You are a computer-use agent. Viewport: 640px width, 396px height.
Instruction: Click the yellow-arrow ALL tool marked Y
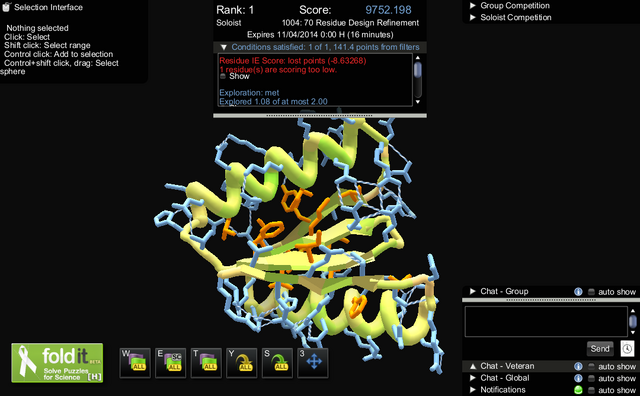click(x=242, y=363)
